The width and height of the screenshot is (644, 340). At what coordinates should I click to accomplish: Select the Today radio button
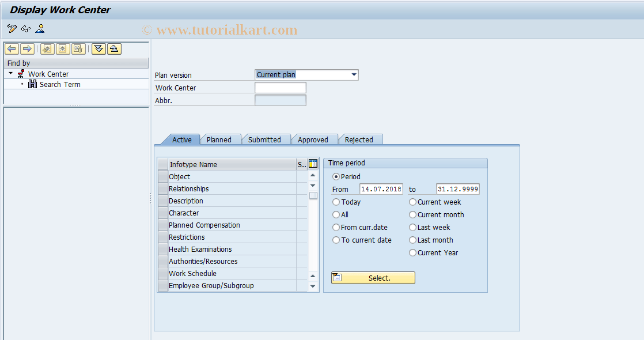(x=336, y=202)
